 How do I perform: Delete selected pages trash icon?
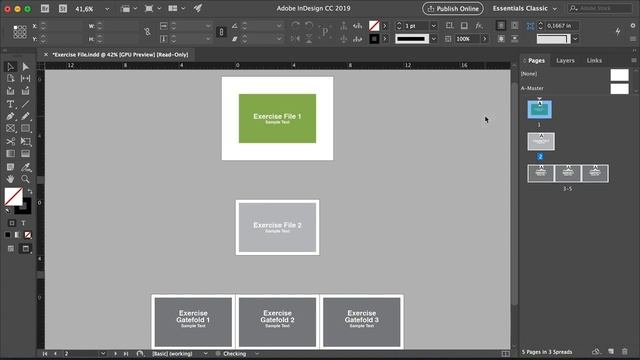coord(624,351)
